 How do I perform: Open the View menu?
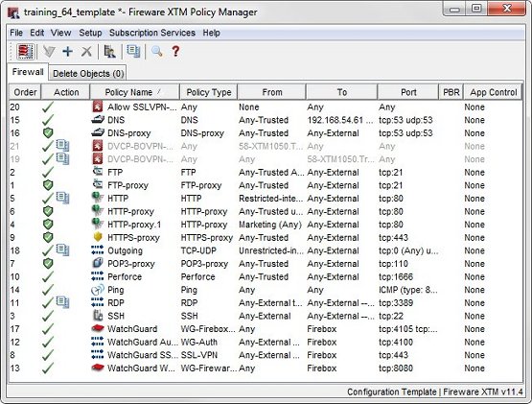(60, 33)
